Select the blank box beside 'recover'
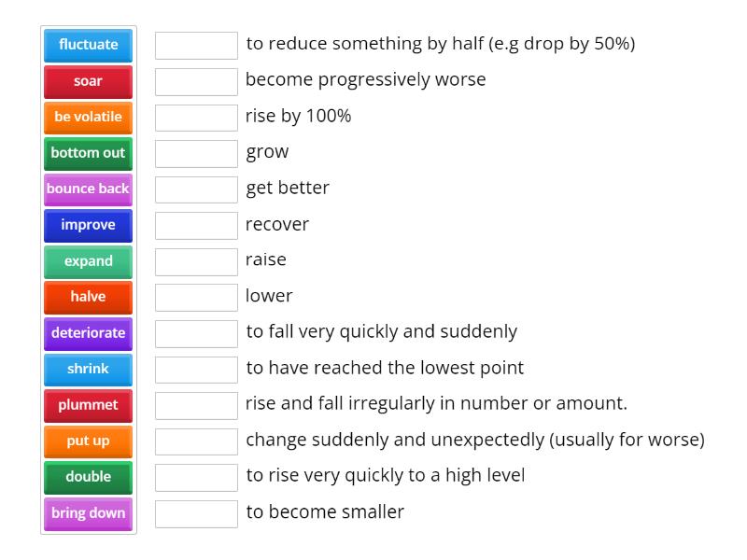Image resolution: width=747 pixels, height=560 pixels. (x=196, y=226)
